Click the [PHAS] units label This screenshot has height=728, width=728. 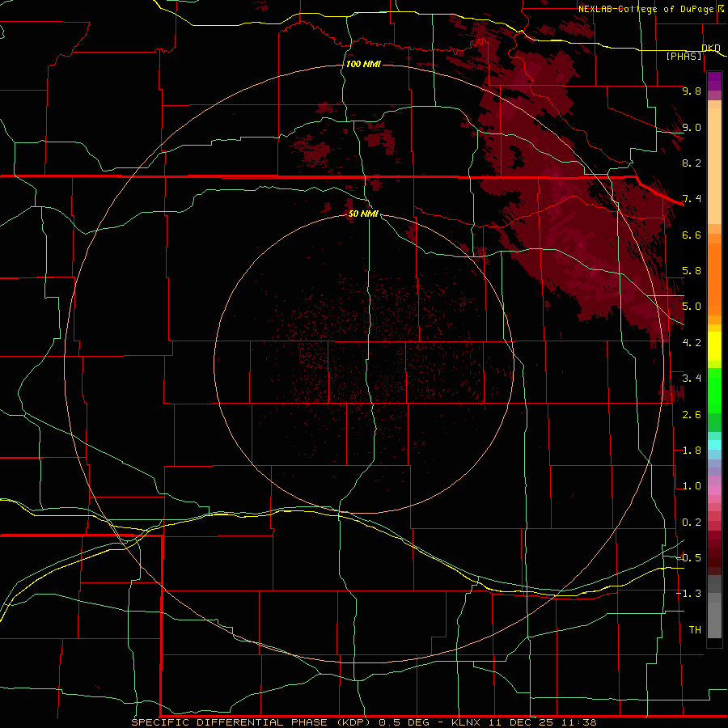point(684,56)
